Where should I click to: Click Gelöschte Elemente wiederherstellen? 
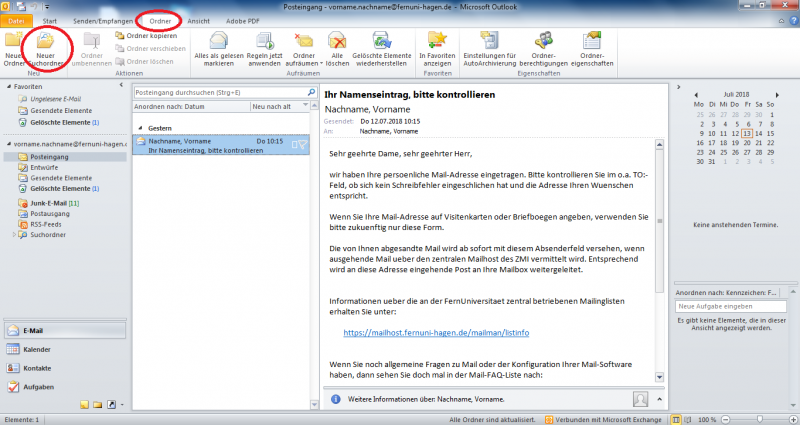382,49
